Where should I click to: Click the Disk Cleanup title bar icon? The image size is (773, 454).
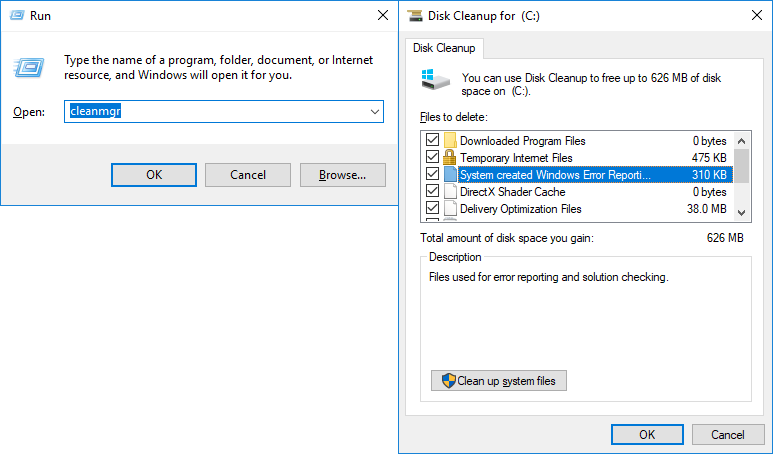416,16
